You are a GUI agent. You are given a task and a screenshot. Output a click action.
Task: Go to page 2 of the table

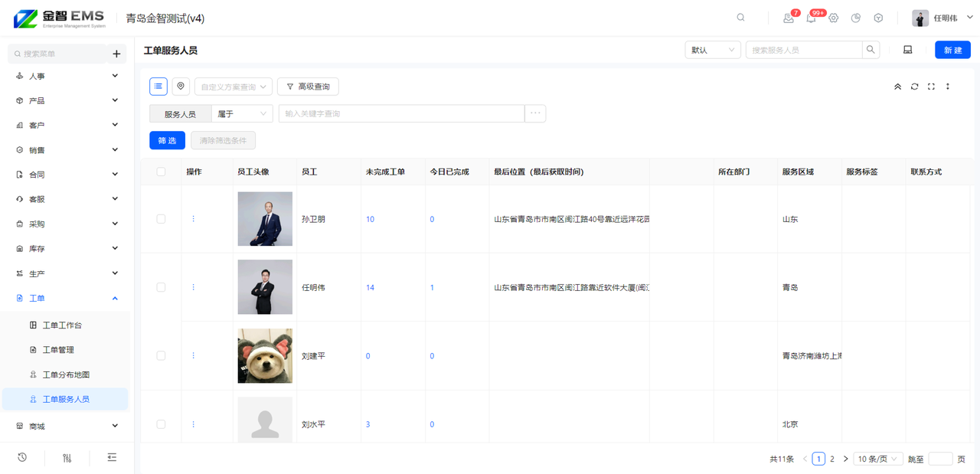[832, 459]
